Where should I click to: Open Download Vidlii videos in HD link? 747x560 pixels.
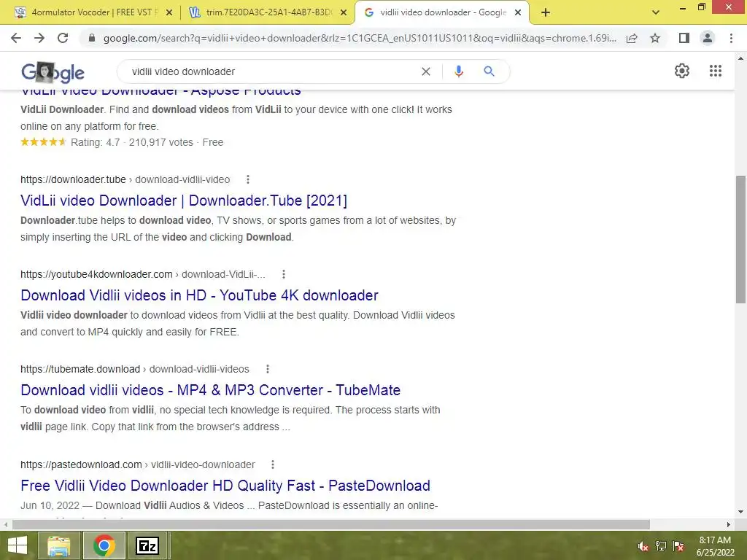click(199, 295)
